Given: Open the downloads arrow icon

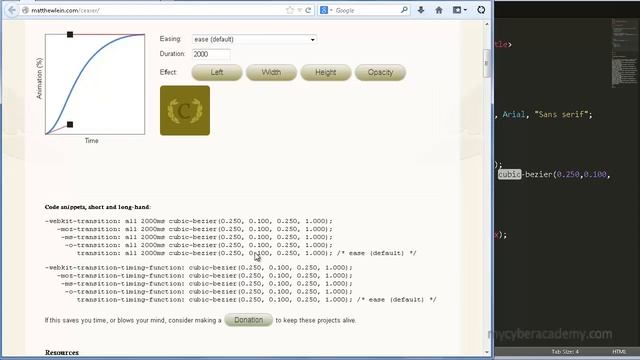Looking at the screenshot, I should click(x=421, y=10).
